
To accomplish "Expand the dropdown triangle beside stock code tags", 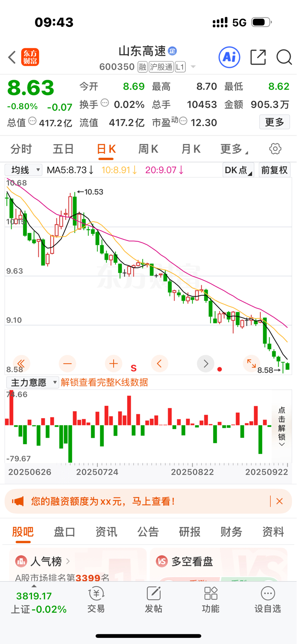I will click(x=193, y=67).
